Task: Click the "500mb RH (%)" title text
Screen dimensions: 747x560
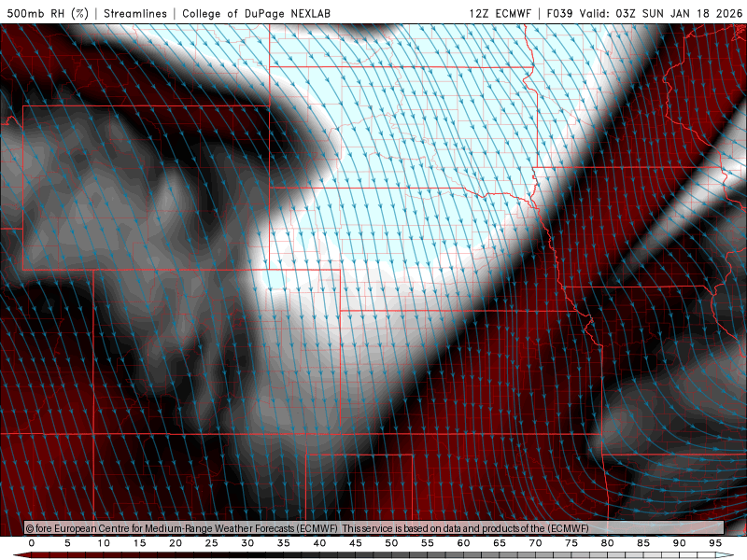Action: coord(48,13)
